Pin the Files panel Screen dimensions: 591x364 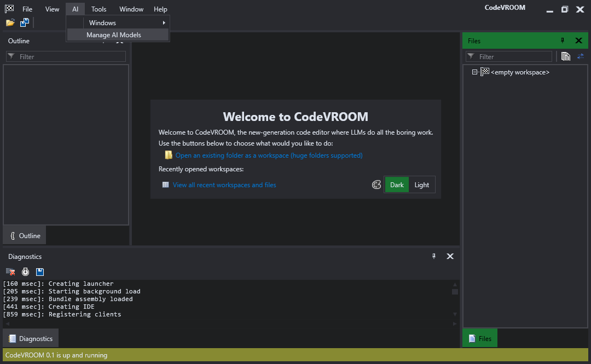(563, 41)
